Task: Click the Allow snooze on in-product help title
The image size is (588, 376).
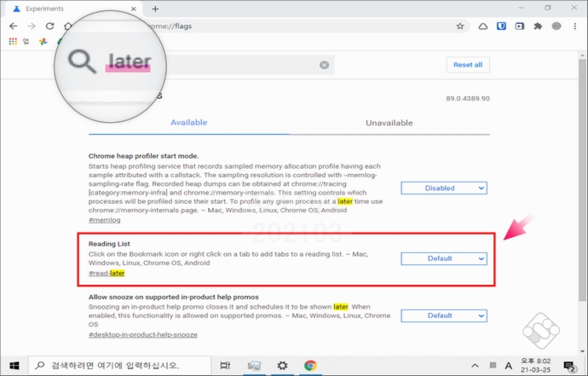Action: click(x=174, y=298)
